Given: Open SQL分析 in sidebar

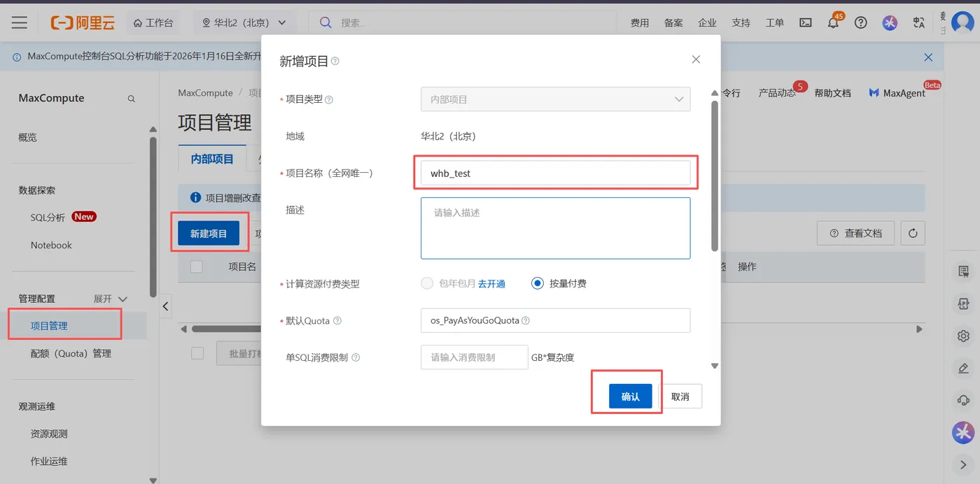Looking at the screenshot, I should tap(48, 218).
